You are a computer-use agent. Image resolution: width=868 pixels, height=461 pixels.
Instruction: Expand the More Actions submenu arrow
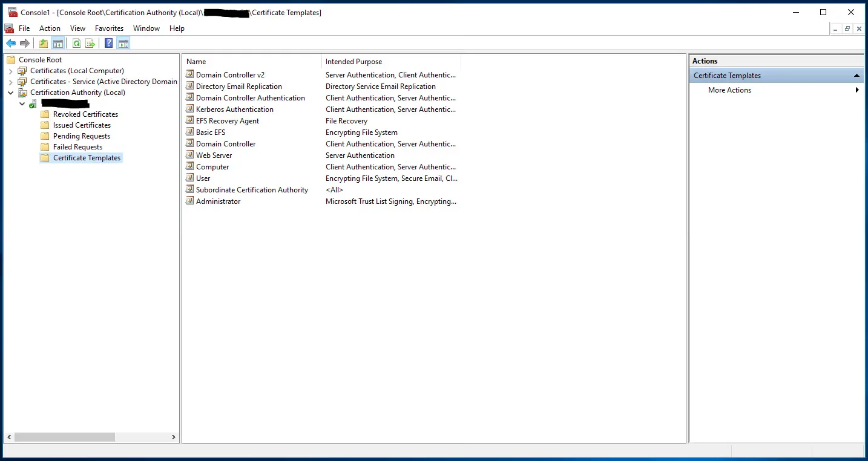[x=856, y=90]
